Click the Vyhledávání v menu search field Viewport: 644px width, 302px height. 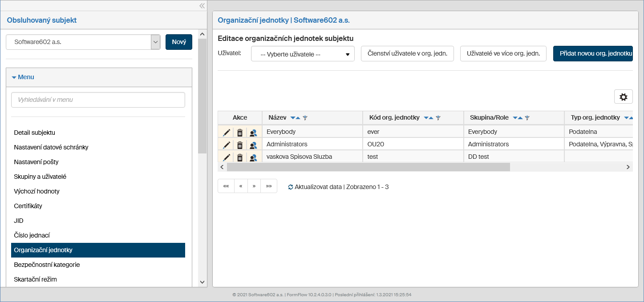point(98,100)
